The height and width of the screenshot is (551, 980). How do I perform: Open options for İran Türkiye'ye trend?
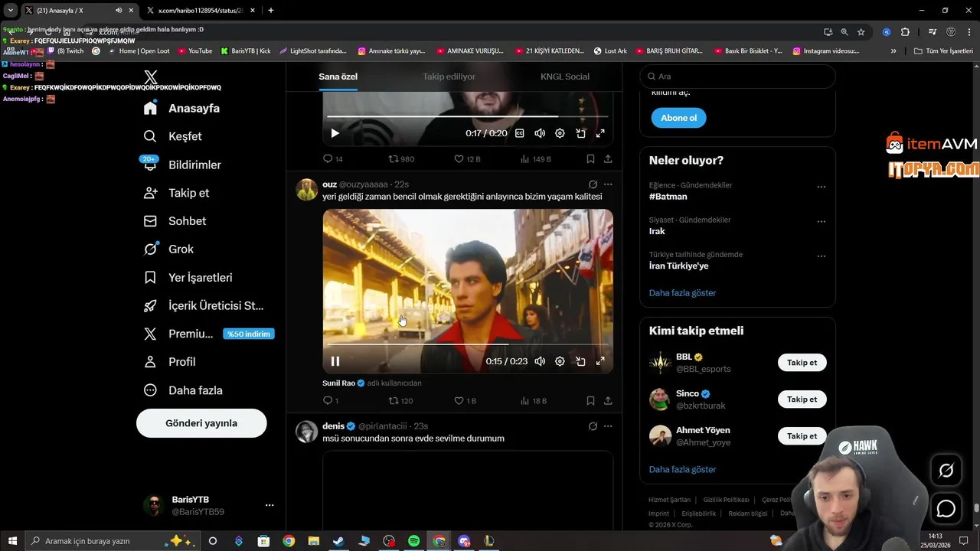tap(821, 256)
